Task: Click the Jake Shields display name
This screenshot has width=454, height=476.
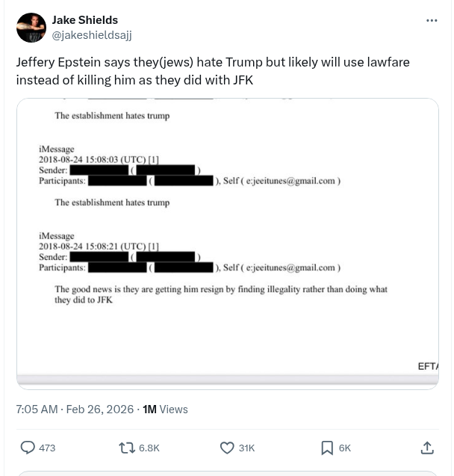Action: [84, 20]
